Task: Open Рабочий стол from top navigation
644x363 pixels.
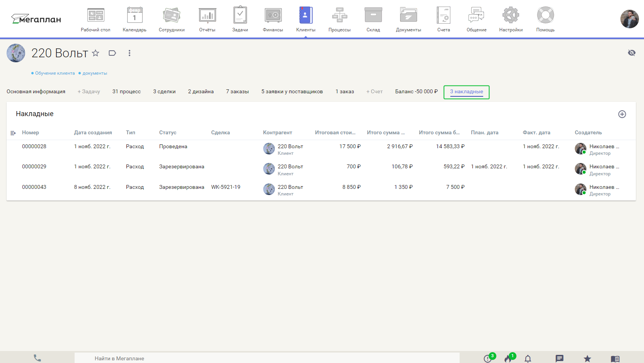Action: coord(95,19)
